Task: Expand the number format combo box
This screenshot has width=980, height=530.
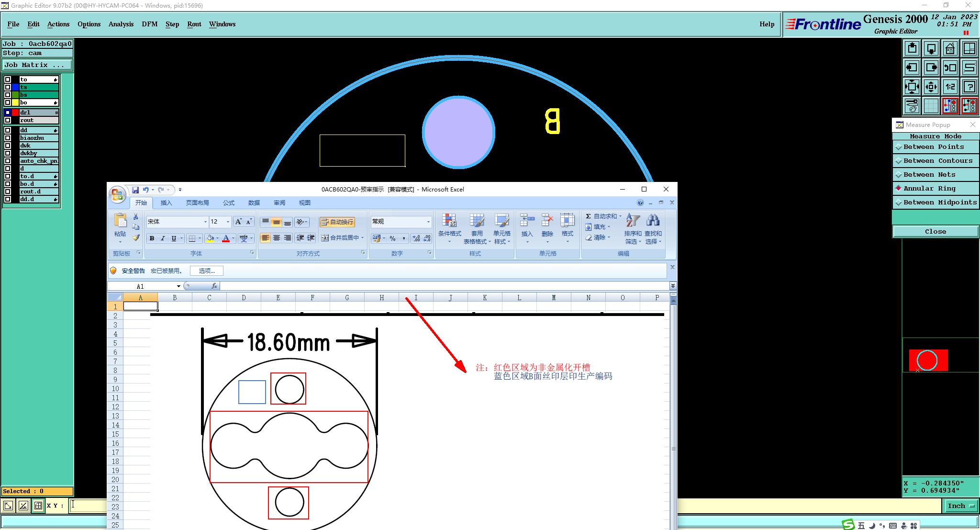Action: click(428, 222)
